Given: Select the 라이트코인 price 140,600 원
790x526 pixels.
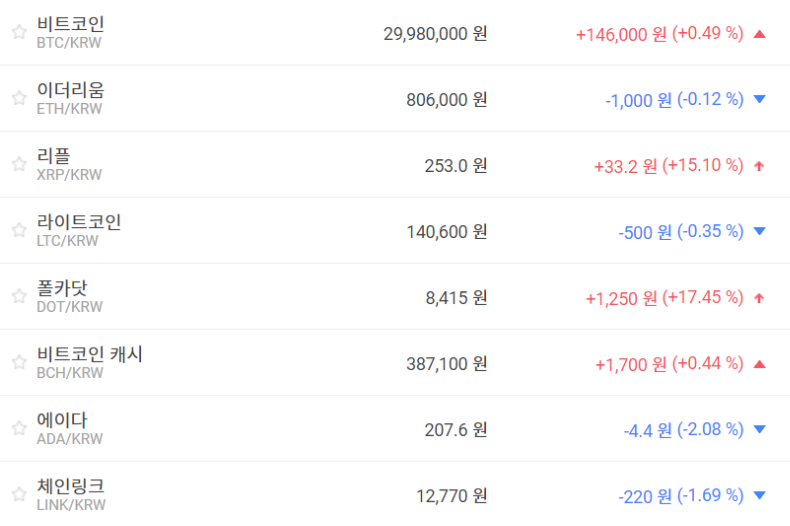Looking at the screenshot, I should click(447, 231).
